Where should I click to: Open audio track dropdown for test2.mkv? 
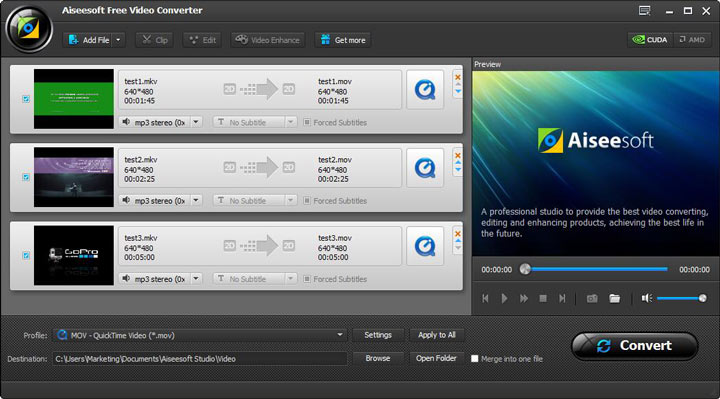point(196,200)
